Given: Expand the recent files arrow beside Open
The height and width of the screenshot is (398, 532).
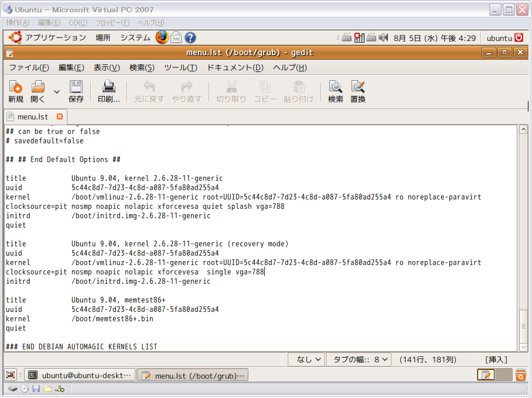Looking at the screenshot, I should point(57,91).
